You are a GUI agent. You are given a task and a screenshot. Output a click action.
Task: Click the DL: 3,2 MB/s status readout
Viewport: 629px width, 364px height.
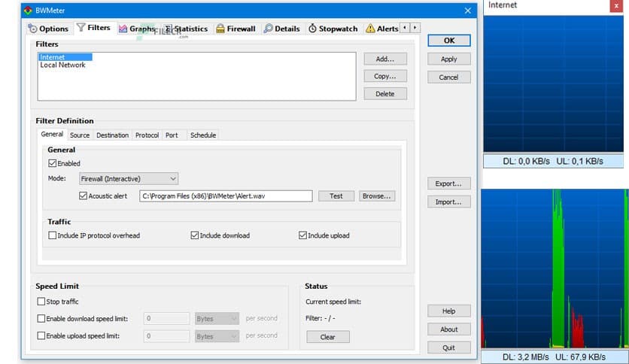(525, 356)
